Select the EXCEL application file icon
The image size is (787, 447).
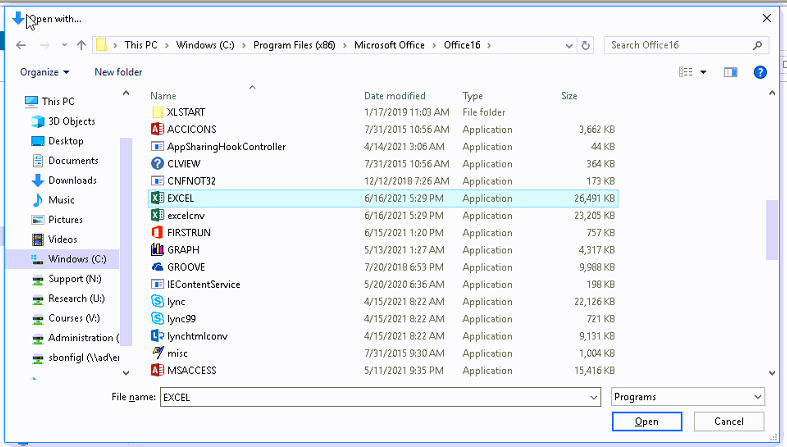[157, 198]
